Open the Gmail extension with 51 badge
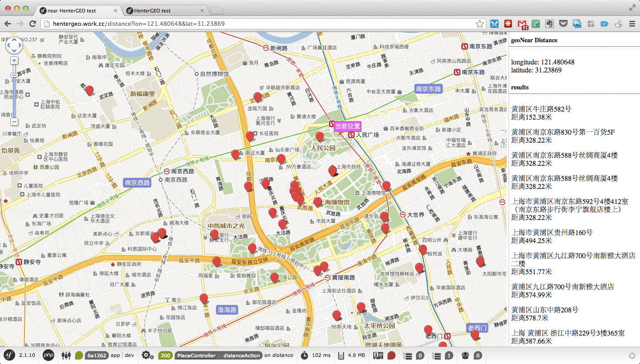 522,24
